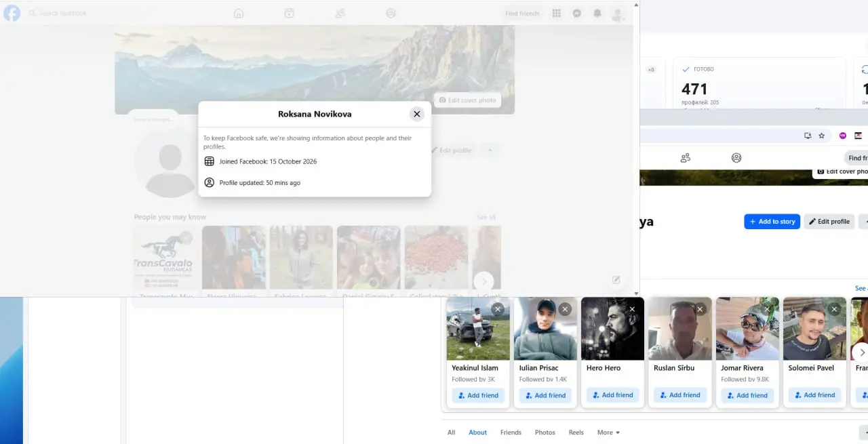The height and width of the screenshot is (444, 868).
Task: Dismiss the Yeakinul Islam suggestion card
Action: point(498,309)
